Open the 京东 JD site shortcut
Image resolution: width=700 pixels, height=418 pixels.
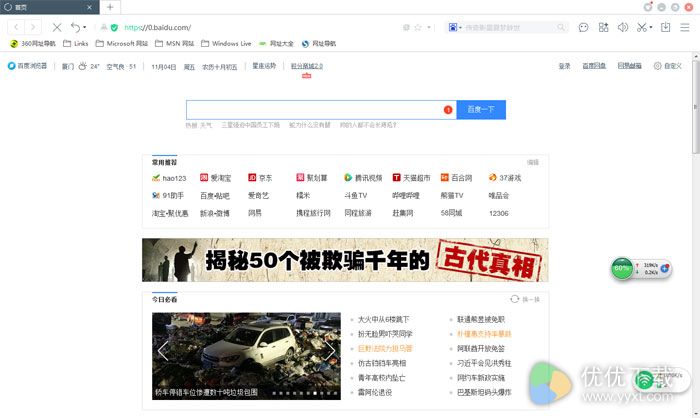pos(260,178)
